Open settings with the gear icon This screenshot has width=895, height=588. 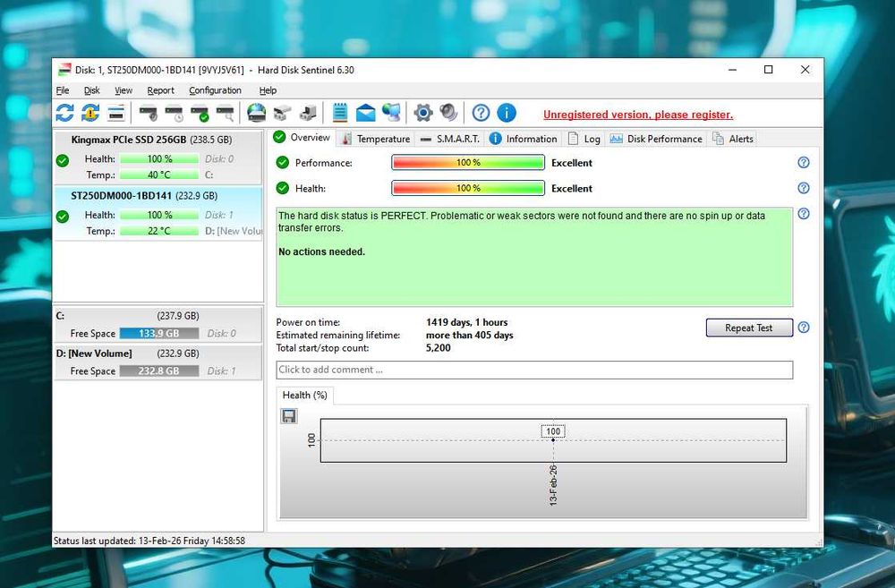click(423, 113)
